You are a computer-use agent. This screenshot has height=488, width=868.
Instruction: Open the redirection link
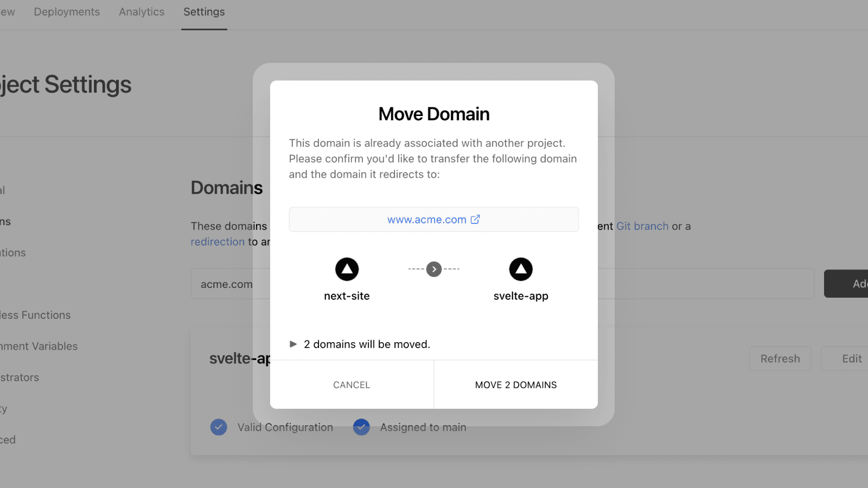[218, 242]
